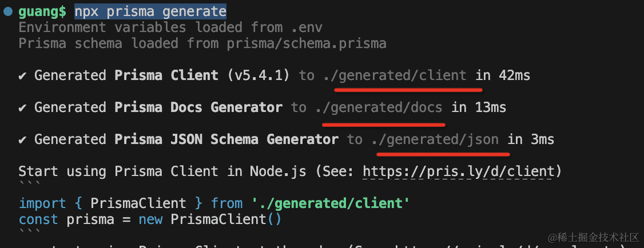This screenshot has height=248, width=644.
Task: Click the import keyword in the code snippet
Action: click(42, 203)
